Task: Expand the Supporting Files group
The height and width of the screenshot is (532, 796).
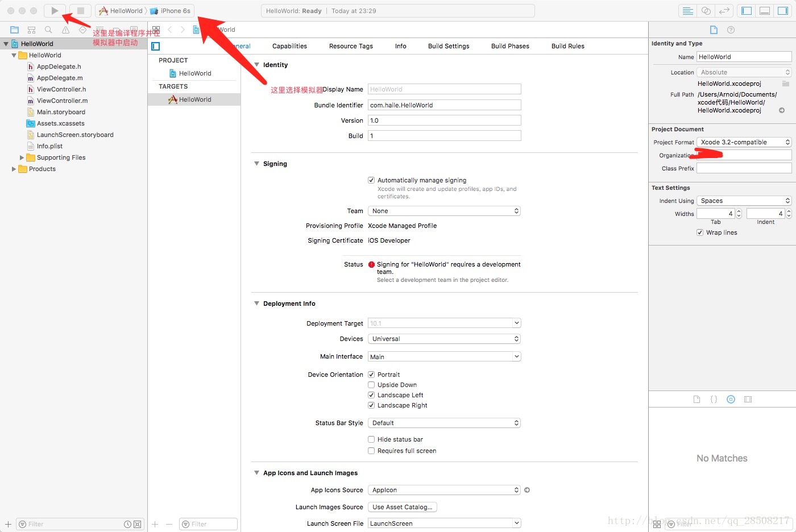Action: (22, 157)
